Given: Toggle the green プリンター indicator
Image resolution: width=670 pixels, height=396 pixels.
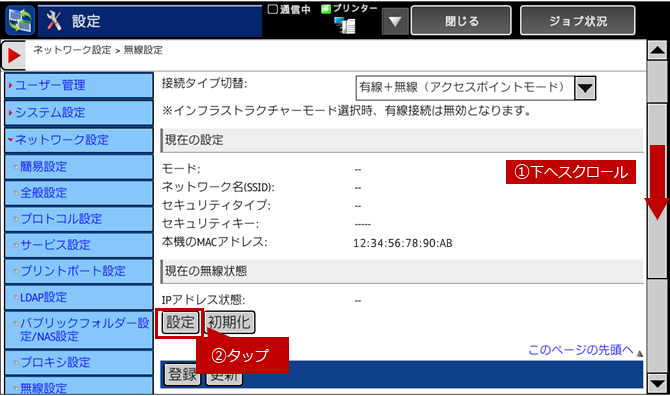Looking at the screenshot, I should click(x=326, y=9).
